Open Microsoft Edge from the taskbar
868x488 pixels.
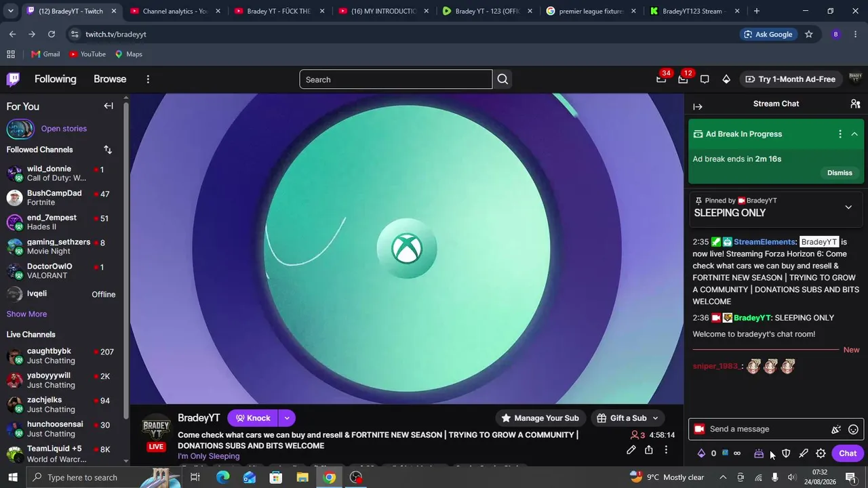coord(223,477)
